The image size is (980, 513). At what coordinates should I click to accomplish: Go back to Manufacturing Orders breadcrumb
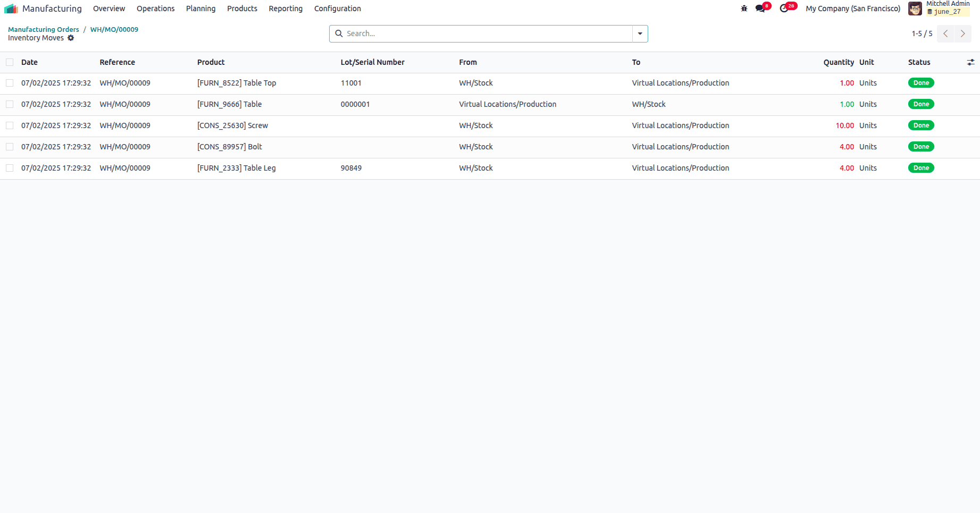tap(44, 30)
